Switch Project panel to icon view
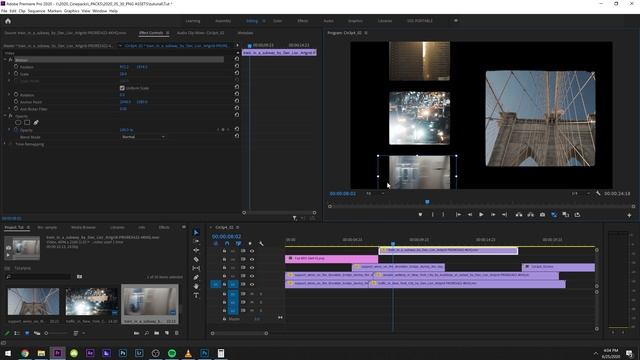640x360 pixels. click(x=27, y=333)
